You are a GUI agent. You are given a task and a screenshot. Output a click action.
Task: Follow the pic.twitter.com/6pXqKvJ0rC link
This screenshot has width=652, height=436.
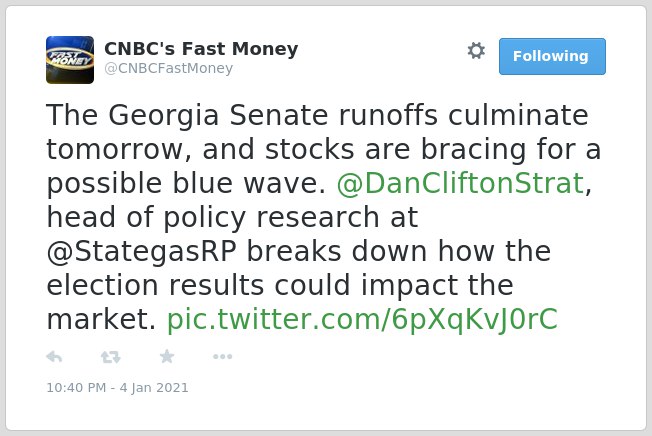[362, 319]
